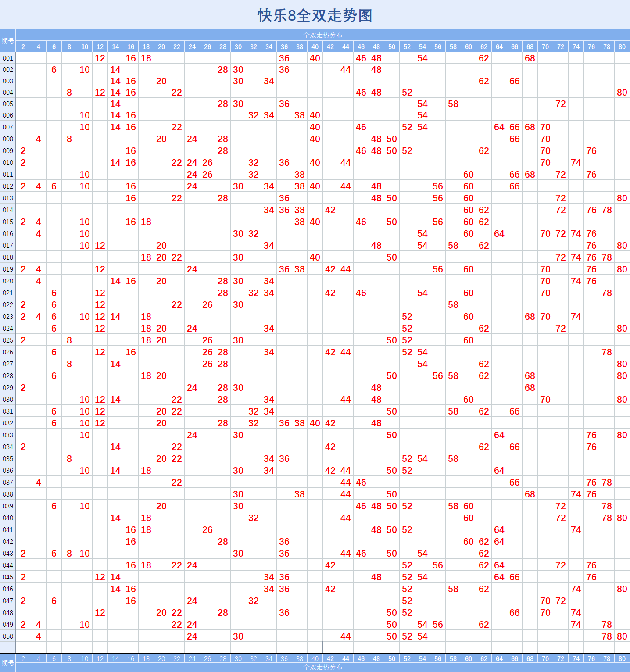The image size is (630, 672).
Task: Click number 24 in row 019
Action: [192, 269]
